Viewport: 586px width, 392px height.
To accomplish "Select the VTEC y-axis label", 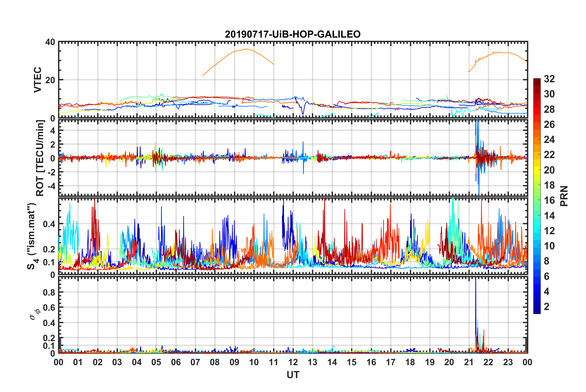I will coord(38,80).
